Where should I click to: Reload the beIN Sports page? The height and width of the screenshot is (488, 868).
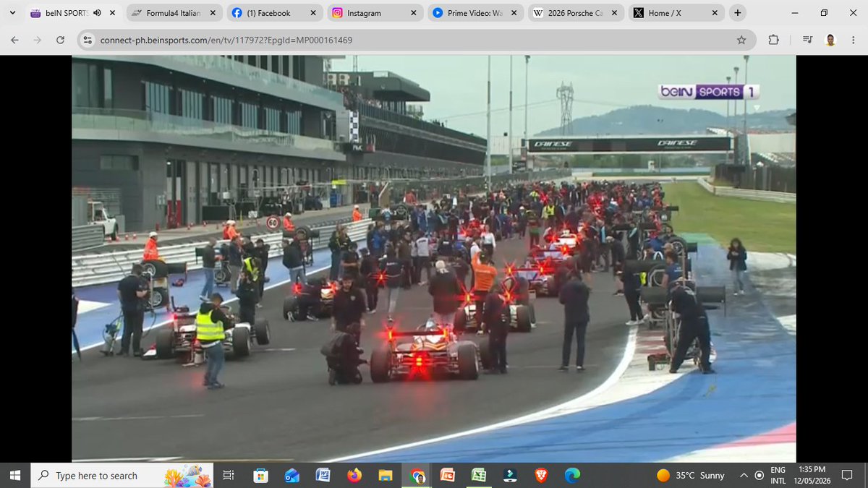(60, 40)
